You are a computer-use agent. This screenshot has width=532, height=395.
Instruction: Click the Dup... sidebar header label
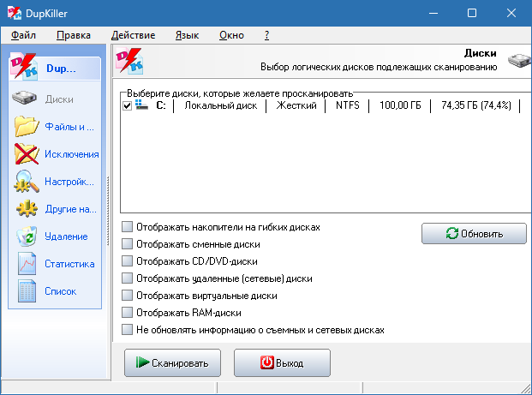(x=61, y=69)
